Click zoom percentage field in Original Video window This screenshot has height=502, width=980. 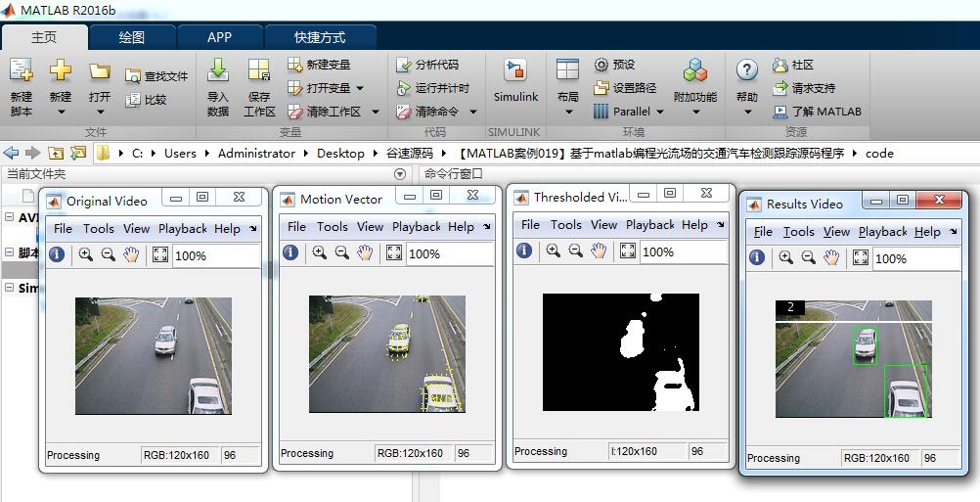[215, 255]
